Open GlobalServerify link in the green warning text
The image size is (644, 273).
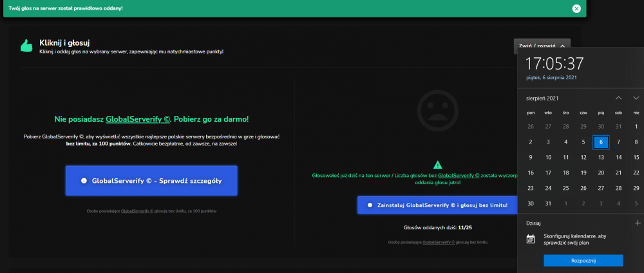click(x=459, y=175)
